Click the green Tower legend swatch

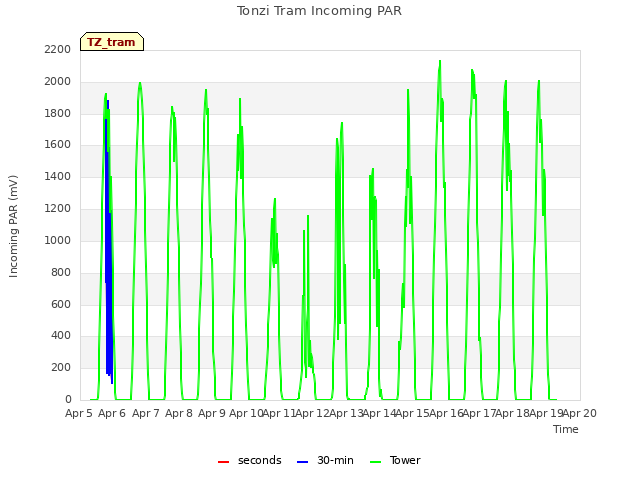pyautogui.click(x=375, y=462)
